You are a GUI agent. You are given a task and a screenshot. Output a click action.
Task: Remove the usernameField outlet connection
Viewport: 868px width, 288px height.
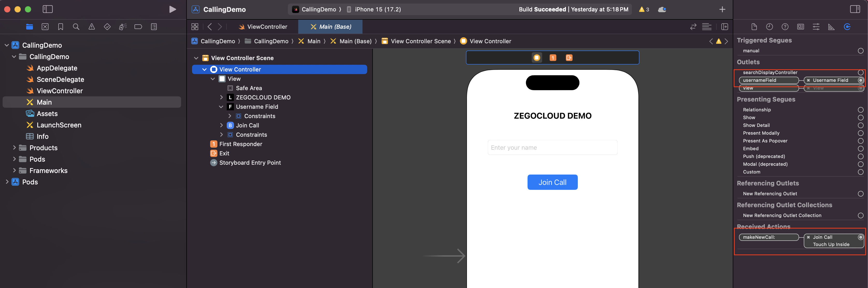[808, 80]
